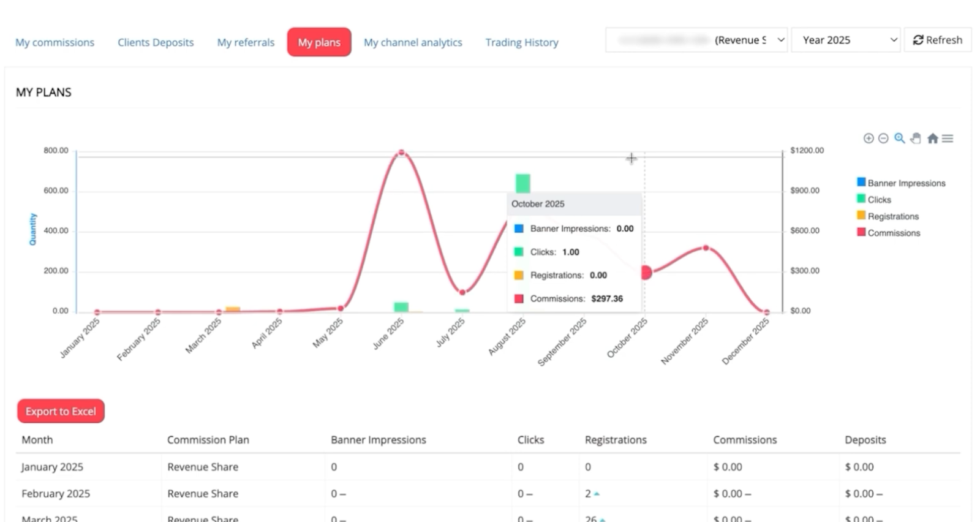Reset chart zoom with the home icon

click(932, 138)
